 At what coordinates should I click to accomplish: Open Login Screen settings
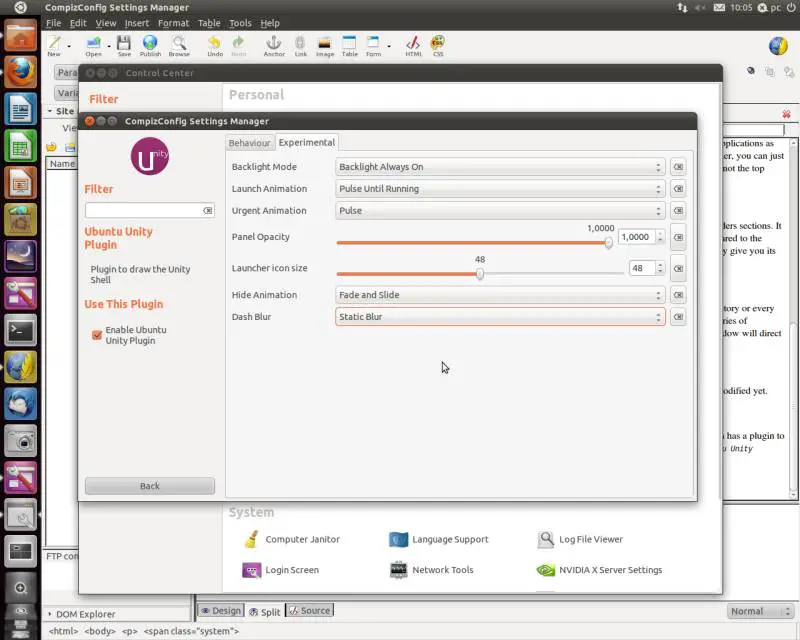(281, 570)
